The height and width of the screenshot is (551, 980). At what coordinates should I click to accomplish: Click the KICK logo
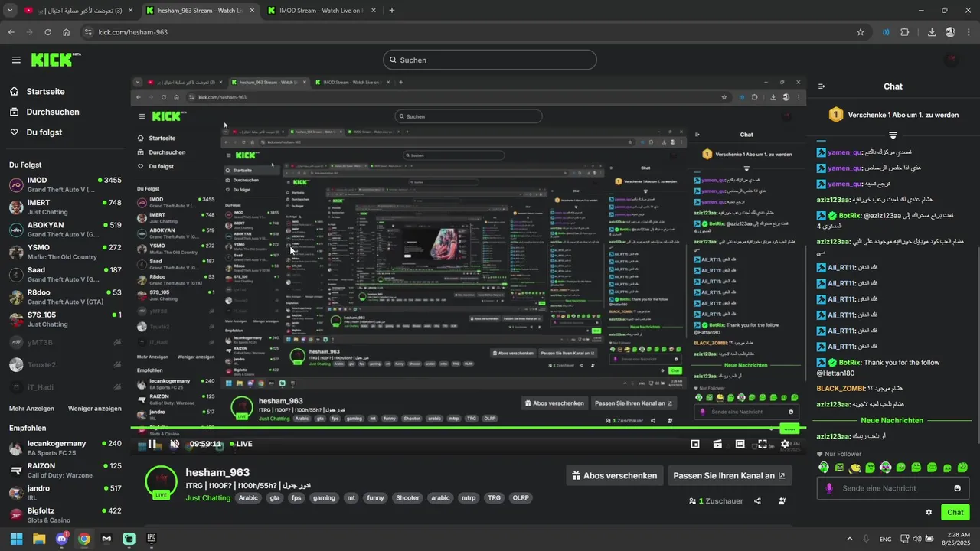(x=55, y=60)
